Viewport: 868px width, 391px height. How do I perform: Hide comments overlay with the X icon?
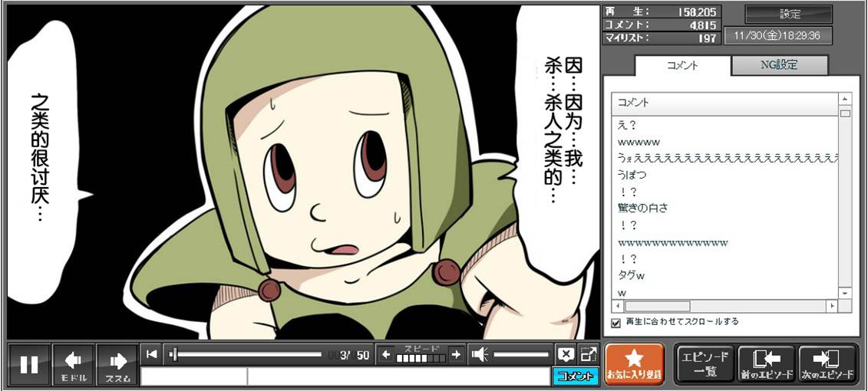pyautogui.click(x=566, y=354)
